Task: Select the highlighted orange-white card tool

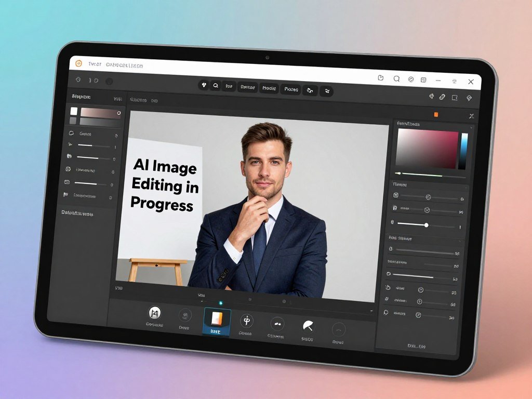Action: click(217, 322)
